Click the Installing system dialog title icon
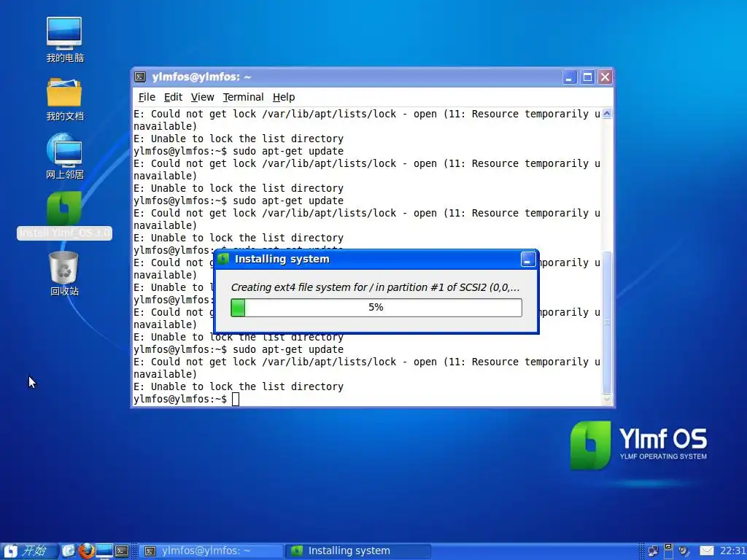 coord(223,259)
